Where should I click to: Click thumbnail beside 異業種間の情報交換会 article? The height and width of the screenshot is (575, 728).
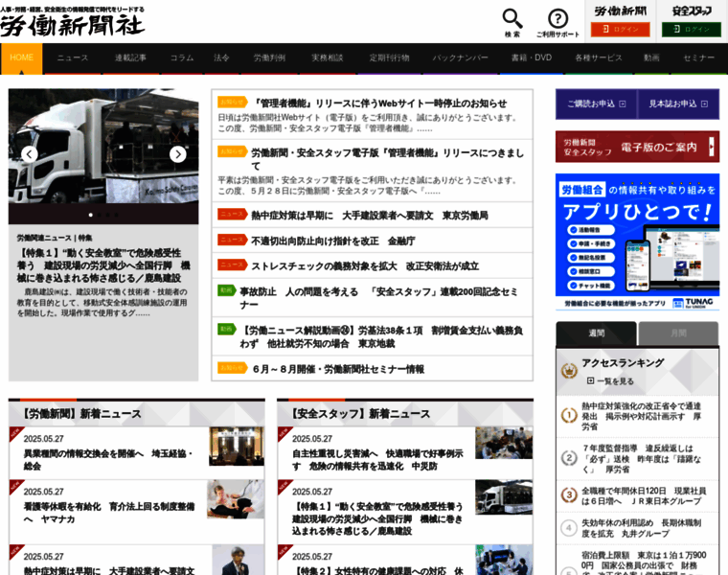click(x=237, y=447)
